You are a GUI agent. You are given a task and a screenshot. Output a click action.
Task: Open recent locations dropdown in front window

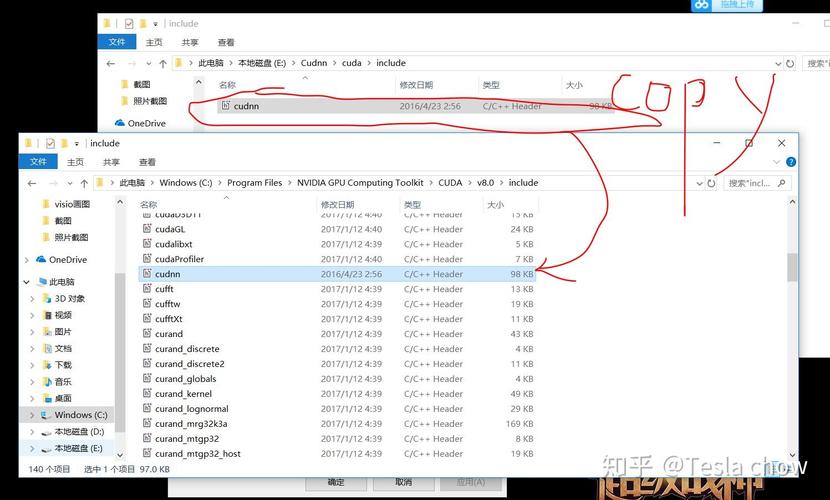click(70, 183)
